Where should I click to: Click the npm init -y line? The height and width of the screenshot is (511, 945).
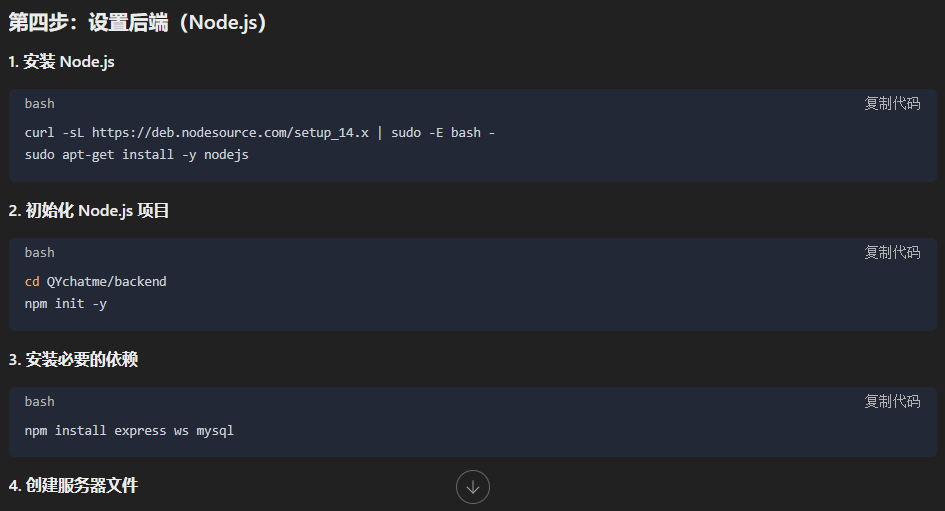pyautogui.click(x=66, y=304)
